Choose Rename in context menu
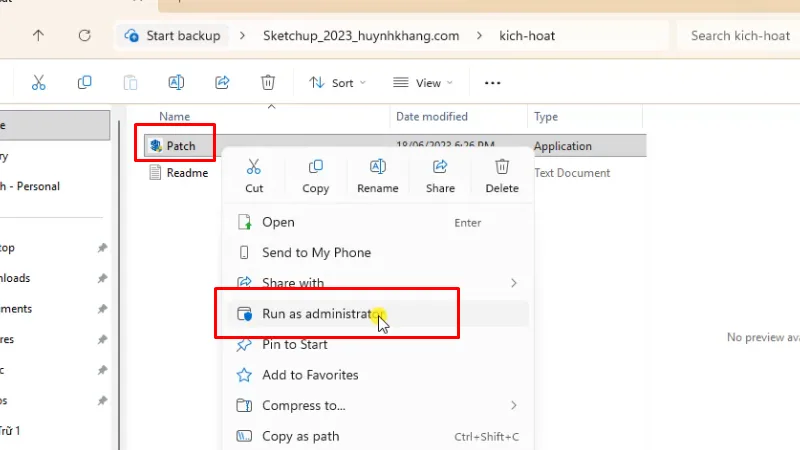 tap(378, 177)
